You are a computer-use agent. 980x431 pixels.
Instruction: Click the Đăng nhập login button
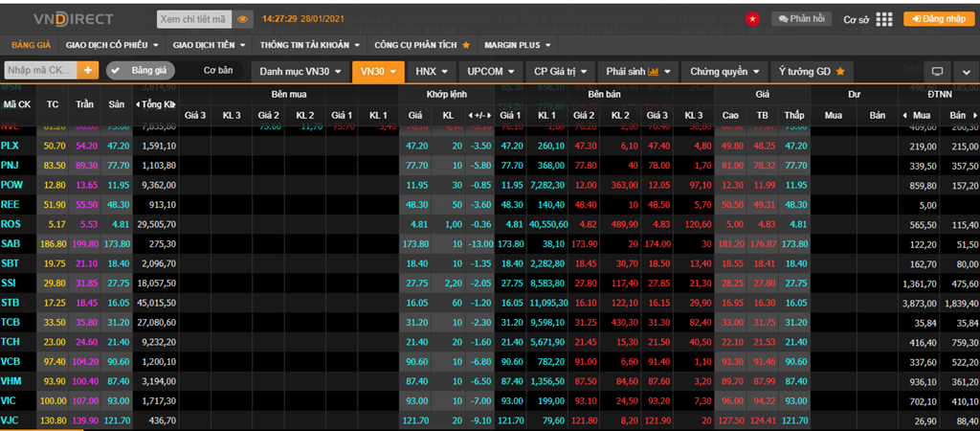point(938,18)
